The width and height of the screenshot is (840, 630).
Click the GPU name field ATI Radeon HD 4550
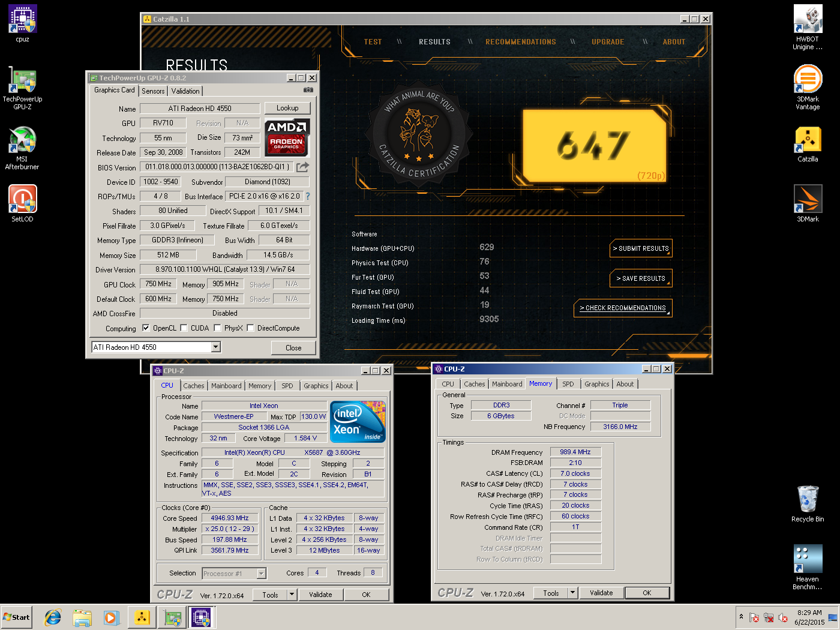(200, 109)
